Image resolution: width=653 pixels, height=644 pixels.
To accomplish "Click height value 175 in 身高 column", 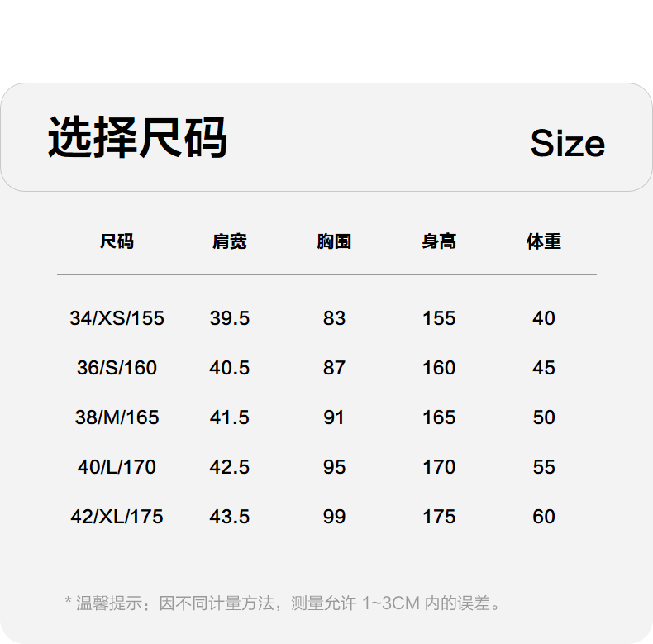I will click(439, 517).
